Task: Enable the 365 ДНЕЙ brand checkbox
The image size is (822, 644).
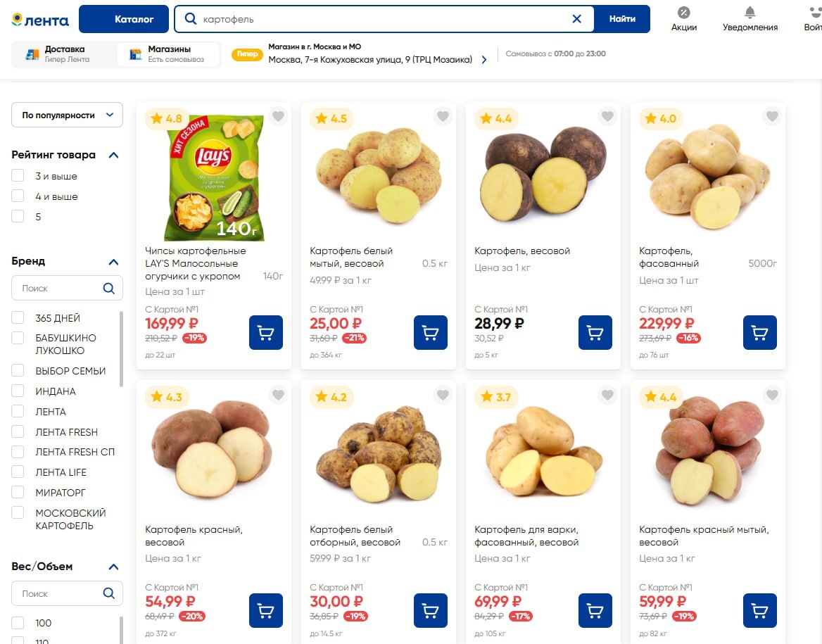Action: (x=18, y=318)
